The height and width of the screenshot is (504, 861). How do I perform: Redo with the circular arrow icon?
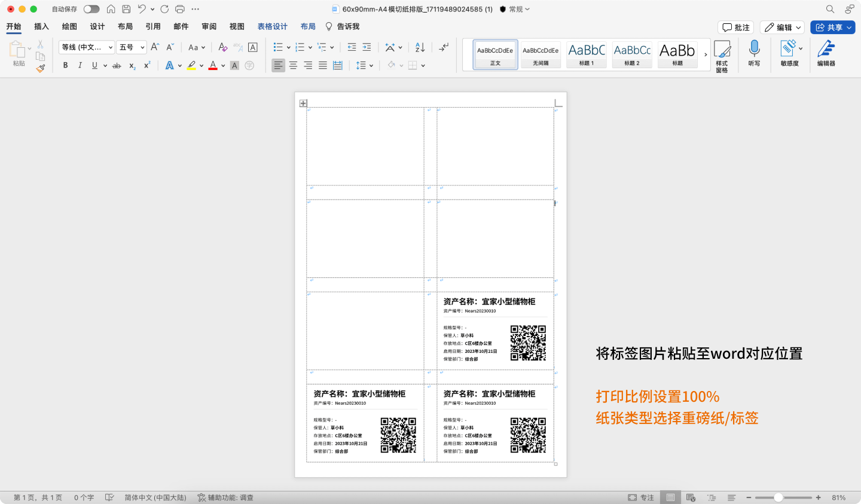164,9
